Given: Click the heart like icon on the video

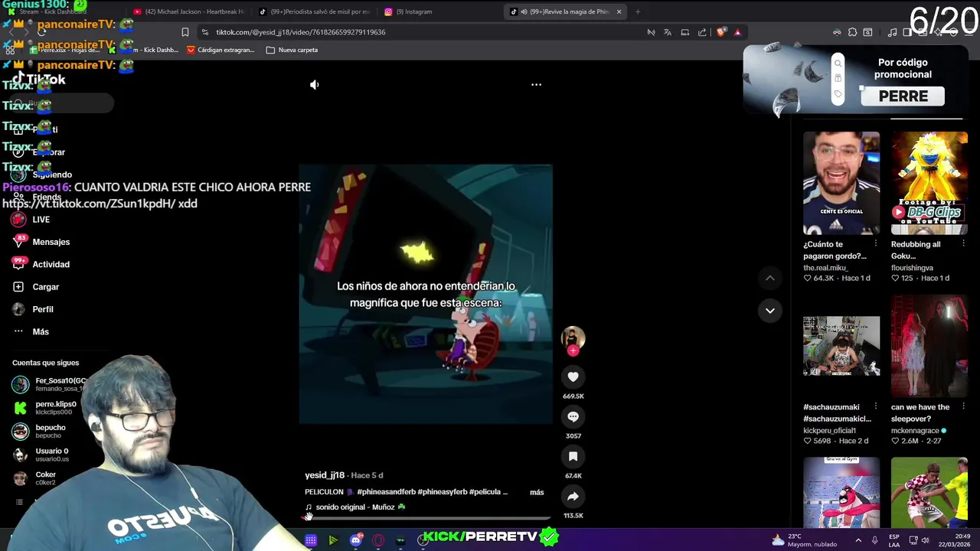Looking at the screenshot, I should point(573,377).
